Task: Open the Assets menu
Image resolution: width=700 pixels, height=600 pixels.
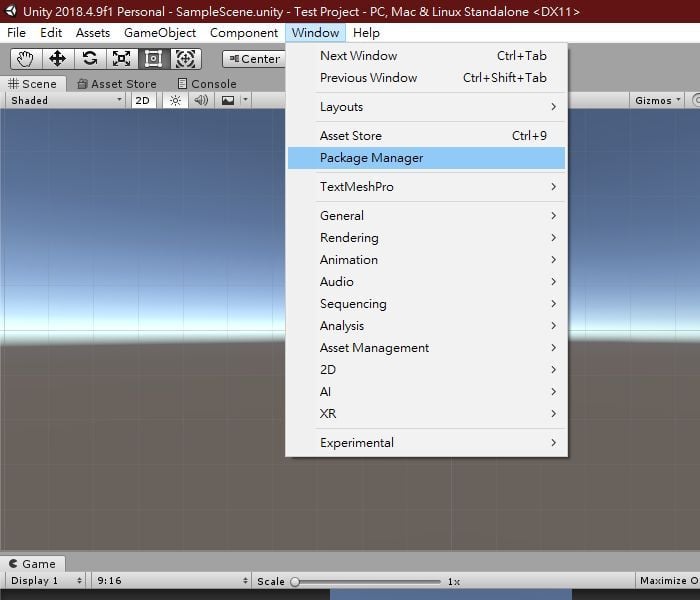Action: click(x=93, y=33)
